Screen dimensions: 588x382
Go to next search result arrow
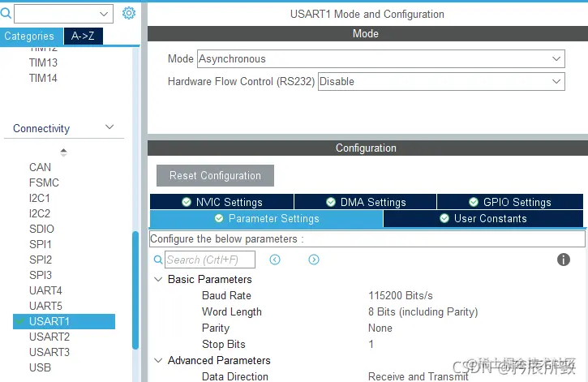click(x=314, y=260)
